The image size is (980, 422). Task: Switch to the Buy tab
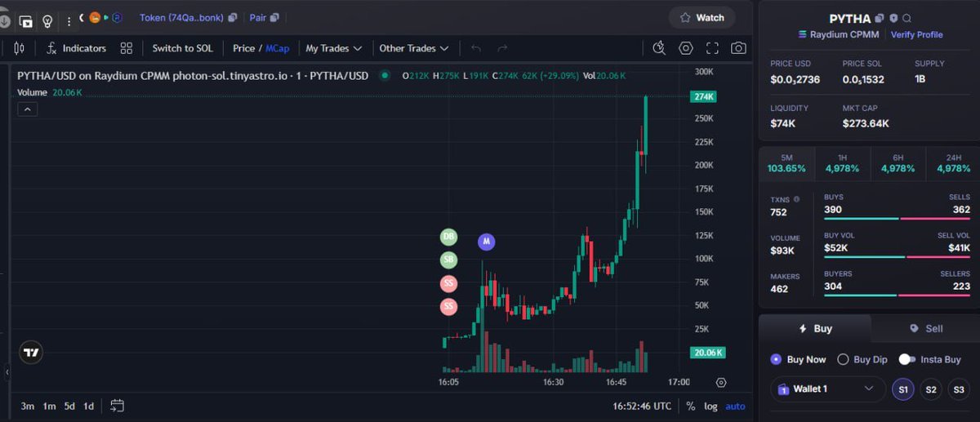[815, 328]
